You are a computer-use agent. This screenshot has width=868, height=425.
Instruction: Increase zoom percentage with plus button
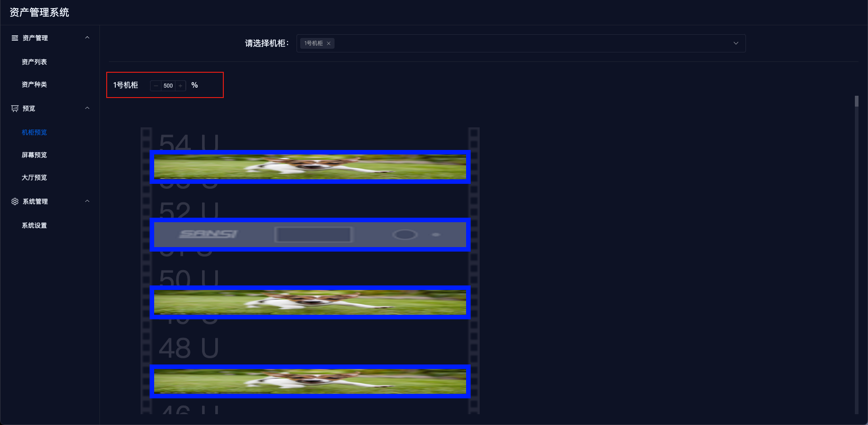(180, 85)
